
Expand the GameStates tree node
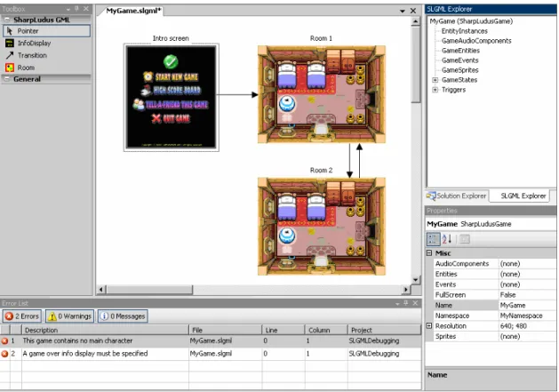click(x=435, y=80)
